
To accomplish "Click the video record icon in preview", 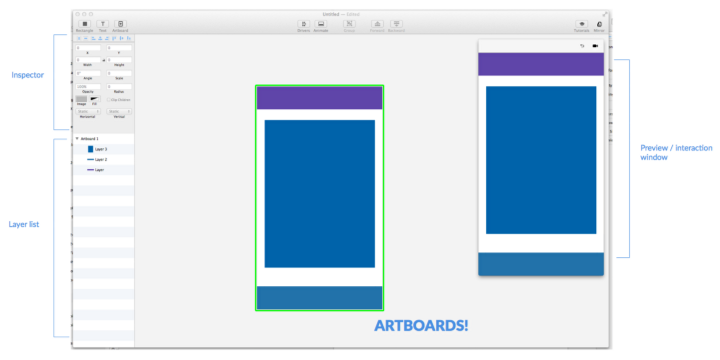I will [x=595, y=46].
